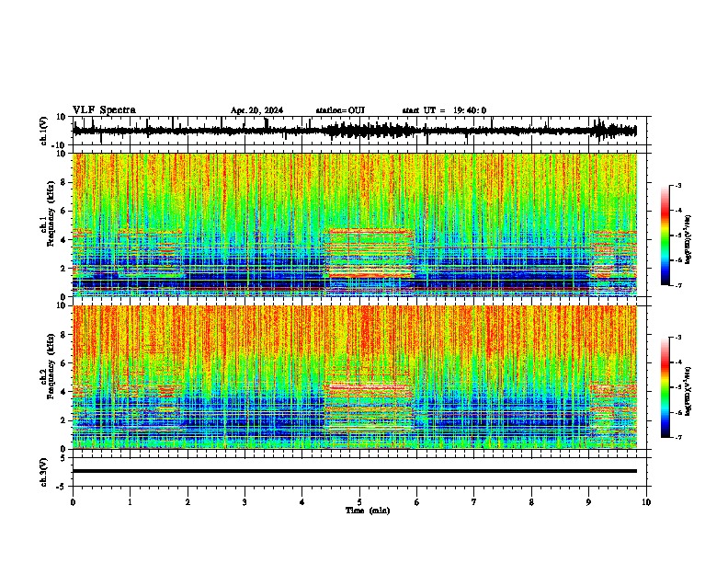
Task: Click the "4" kHz tick on ch.2 spectrogram
Action: 64,392
